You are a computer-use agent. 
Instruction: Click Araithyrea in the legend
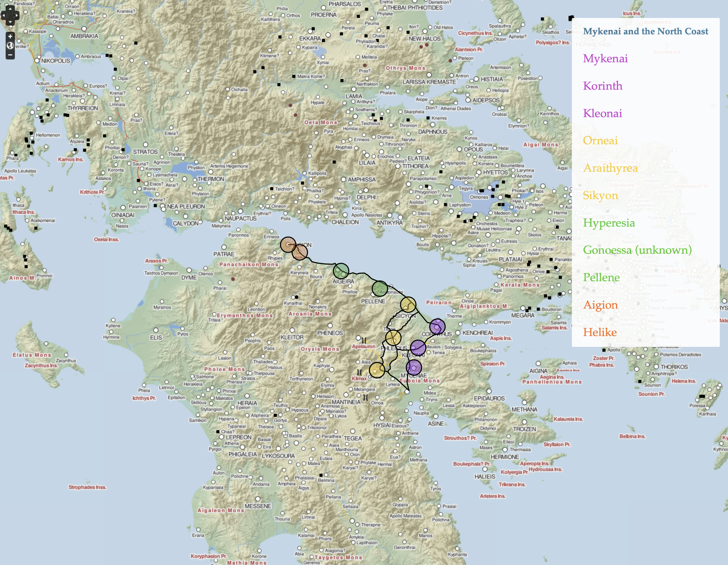tap(610, 168)
